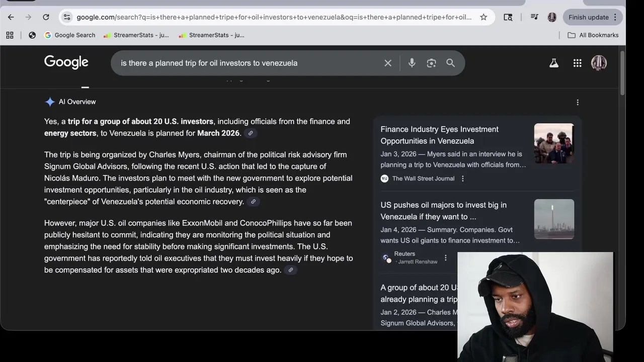Open site information icon in address bar

pyautogui.click(x=67, y=17)
